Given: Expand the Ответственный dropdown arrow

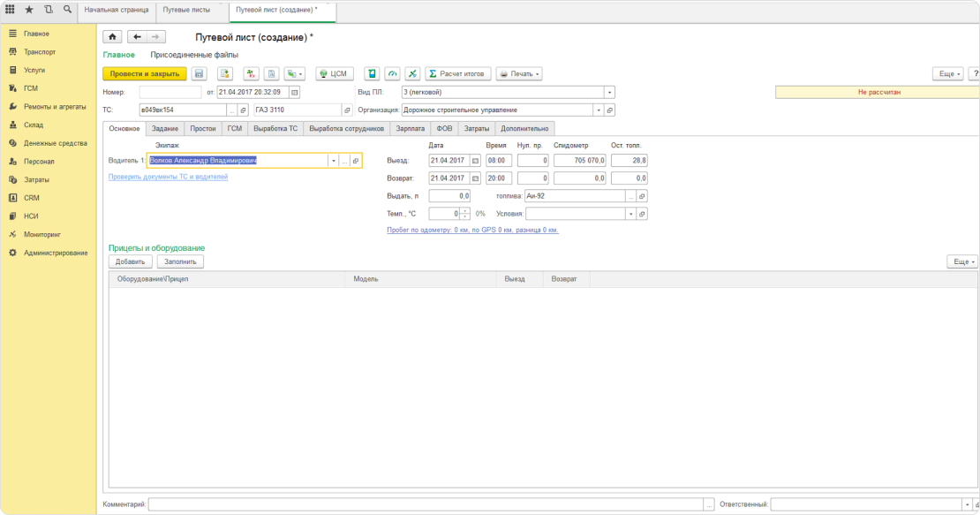Looking at the screenshot, I should pos(967,504).
